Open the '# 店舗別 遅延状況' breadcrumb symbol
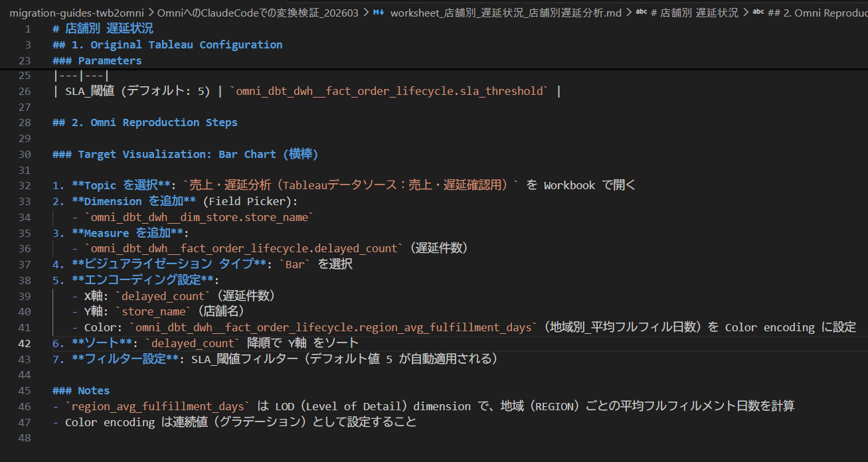868x462 pixels. [x=694, y=13]
